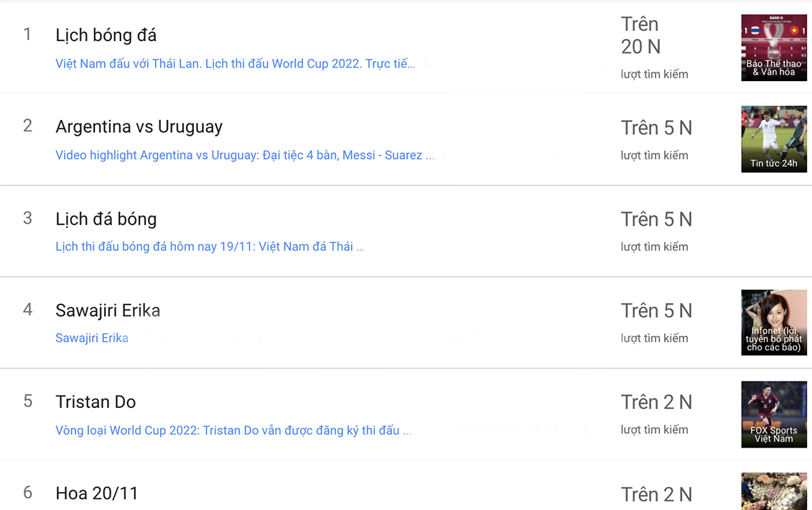Open the 'Việt Nam đấu với Thái Lan' article link
Screen dimensions: 812x510
[x=235, y=64]
